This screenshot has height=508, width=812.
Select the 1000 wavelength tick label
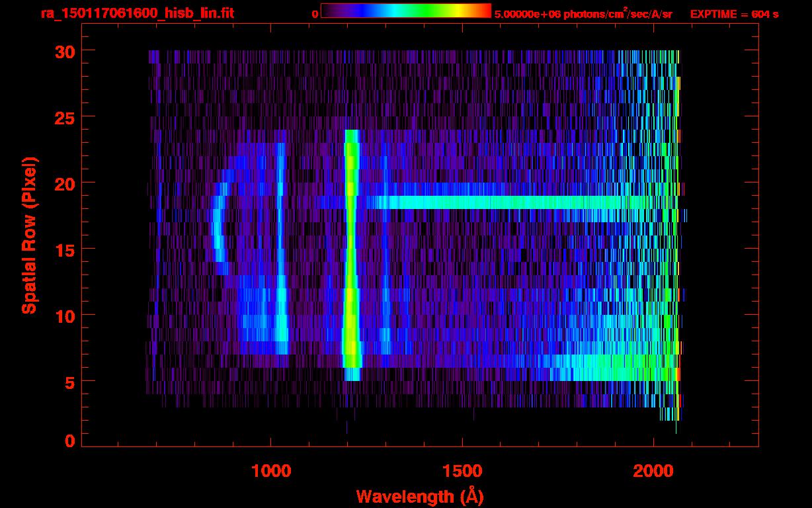tap(271, 471)
